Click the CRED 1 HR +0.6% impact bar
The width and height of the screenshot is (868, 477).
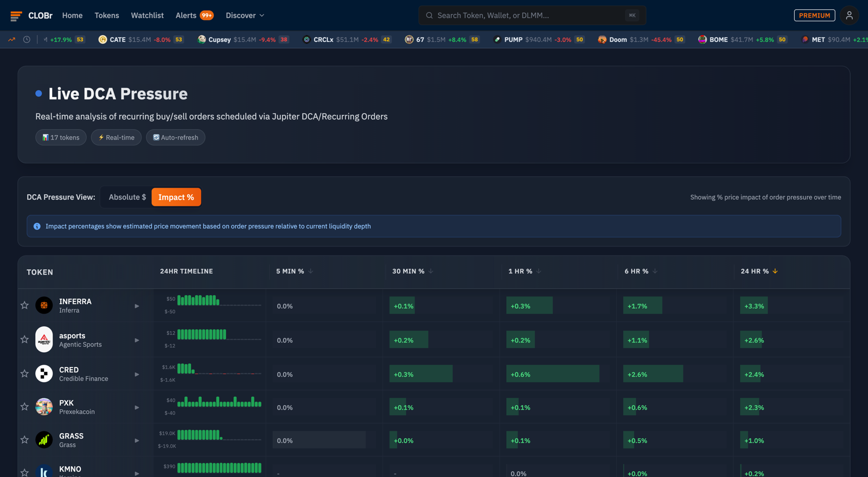(x=553, y=374)
